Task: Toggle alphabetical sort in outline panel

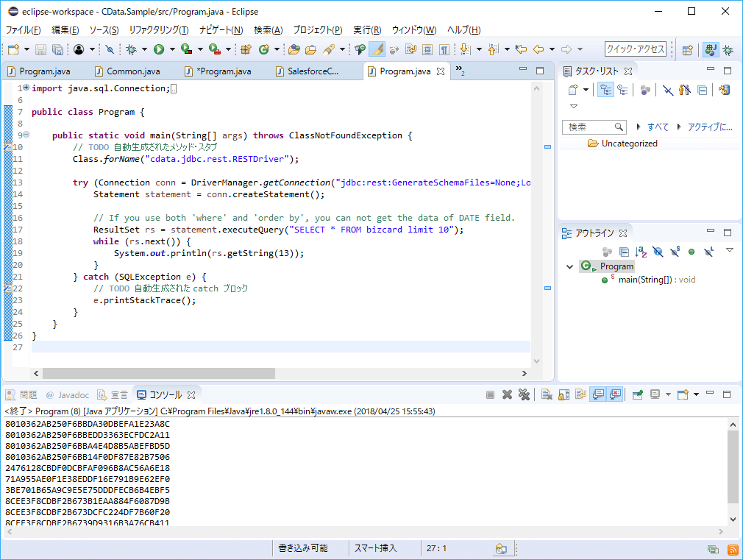Action: 641,252
